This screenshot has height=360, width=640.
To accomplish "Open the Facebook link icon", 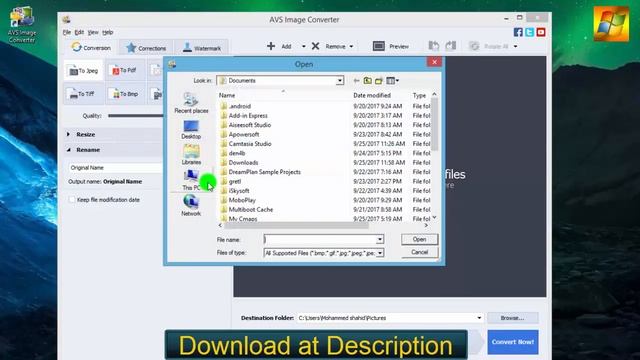I will click(x=518, y=32).
